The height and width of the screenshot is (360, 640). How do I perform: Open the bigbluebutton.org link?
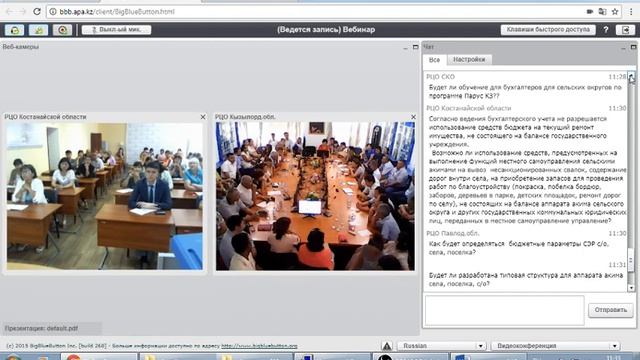pos(259,346)
